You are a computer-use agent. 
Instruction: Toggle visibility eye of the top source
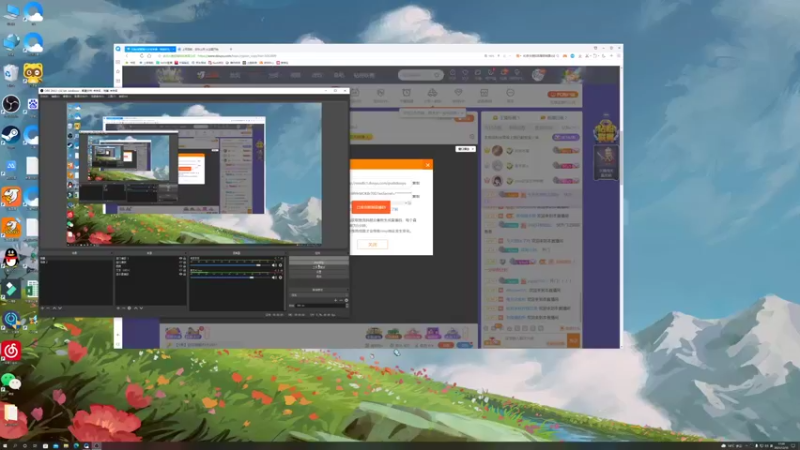click(180, 259)
